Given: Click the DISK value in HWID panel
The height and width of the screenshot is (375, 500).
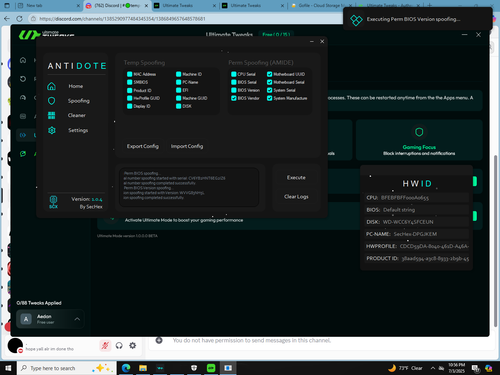Looking at the screenshot, I should (408, 222).
